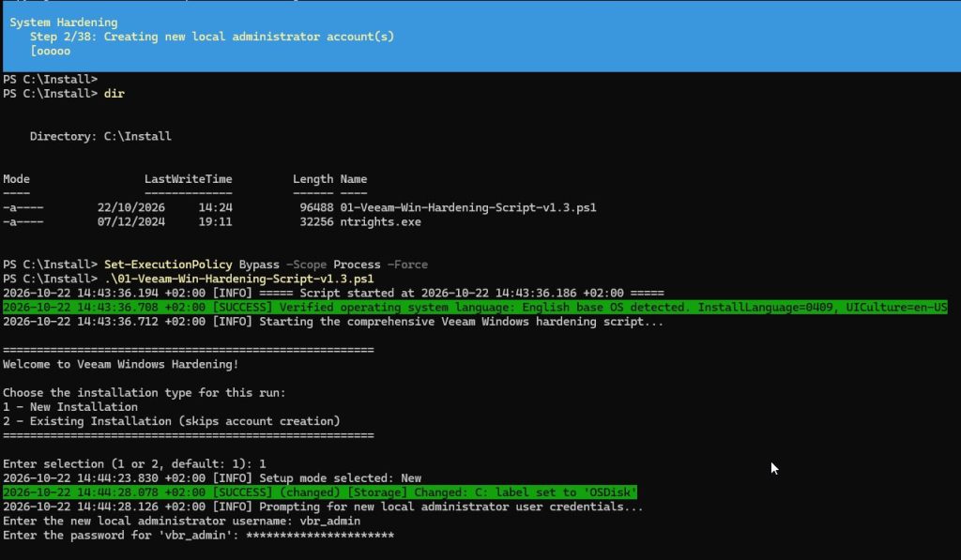Click the 'Enter selection (1 or 2, default: 1)' line
Viewport: 961px width, 560px height.
point(134,463)
